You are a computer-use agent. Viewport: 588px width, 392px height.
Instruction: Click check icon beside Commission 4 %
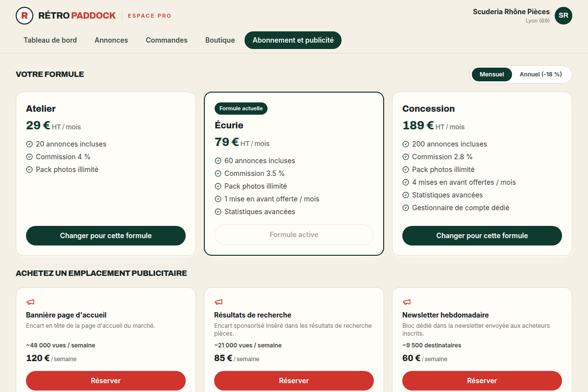point(29,157)
